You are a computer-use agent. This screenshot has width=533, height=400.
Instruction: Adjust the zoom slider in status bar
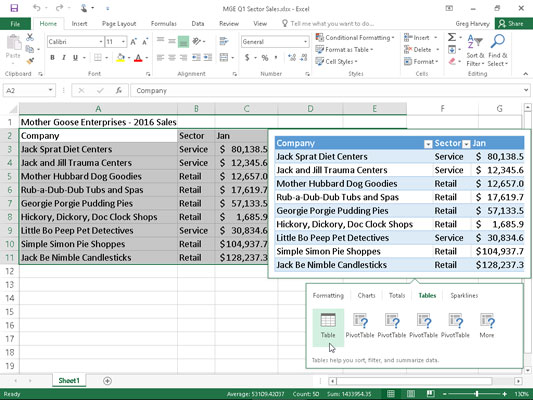tap(477, 394)
